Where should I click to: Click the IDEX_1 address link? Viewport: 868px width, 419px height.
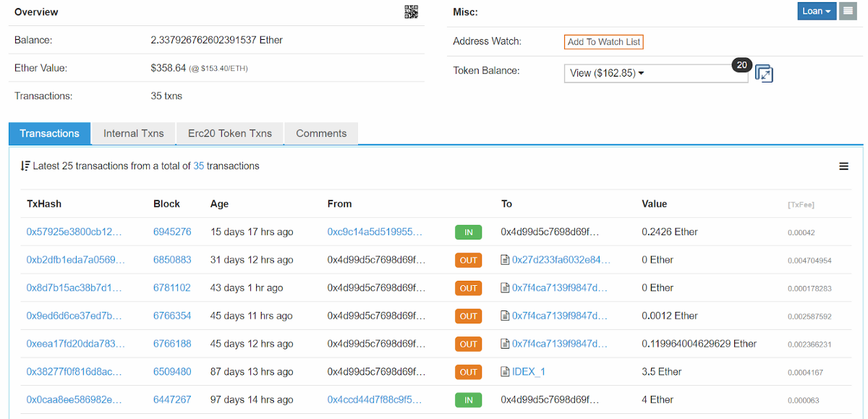pyautogui.click(x=529, y=372)
